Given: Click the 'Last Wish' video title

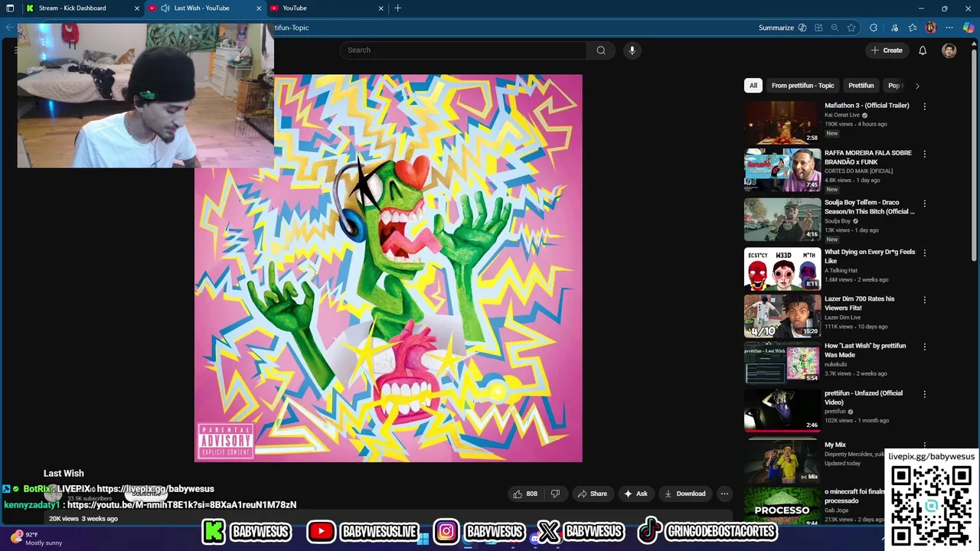Looking at the screenshot, I should [x=64, y=474].
